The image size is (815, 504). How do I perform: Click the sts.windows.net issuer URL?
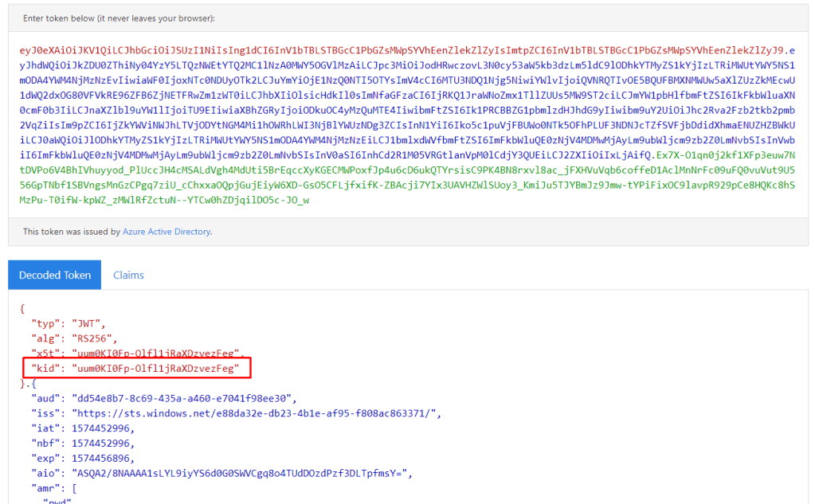pos(255,413)
